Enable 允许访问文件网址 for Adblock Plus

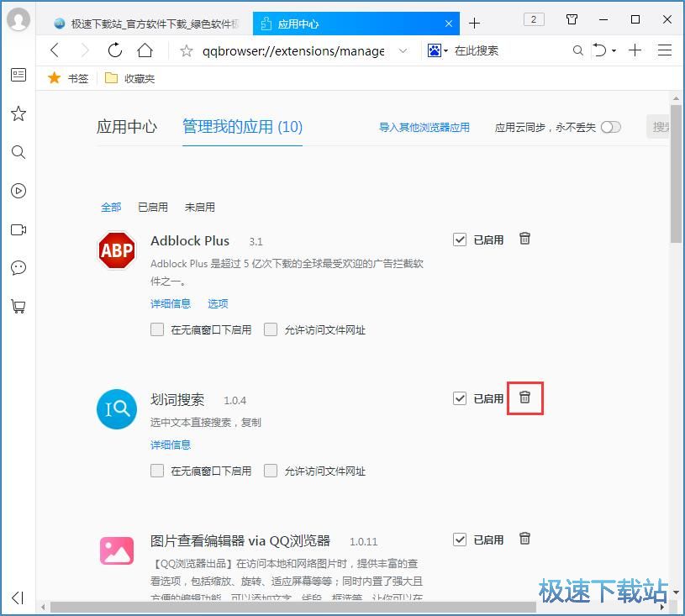click(271, 329)
